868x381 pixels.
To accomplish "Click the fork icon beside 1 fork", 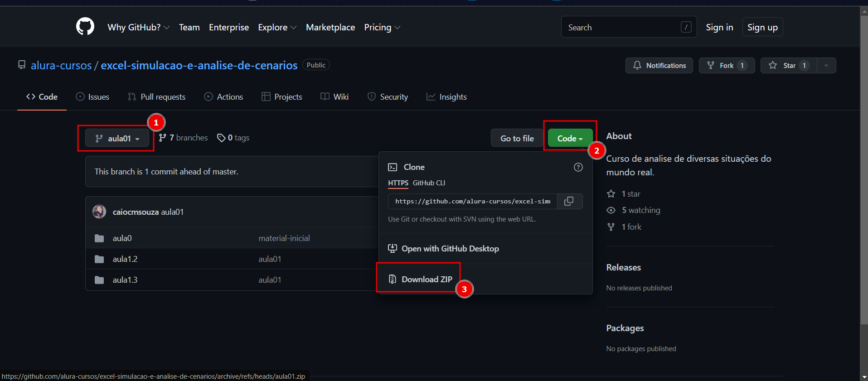I will 611,227.
